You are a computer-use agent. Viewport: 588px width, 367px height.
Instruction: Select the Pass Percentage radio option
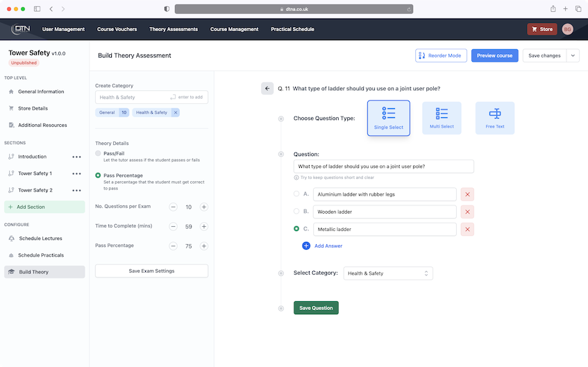[x=98, y=175]
